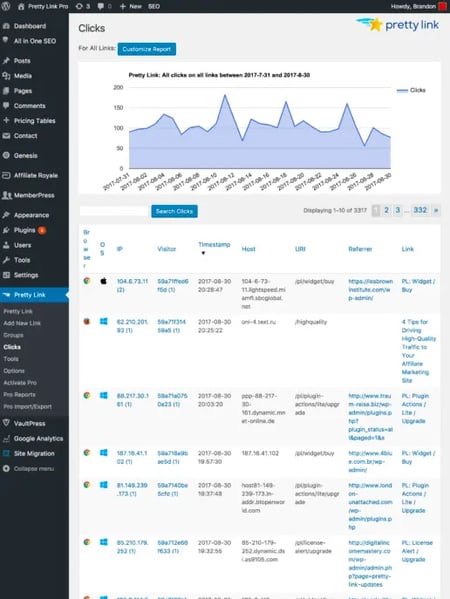Click the Posts pin icon
450x599 pixels.
tap(6, 61)
